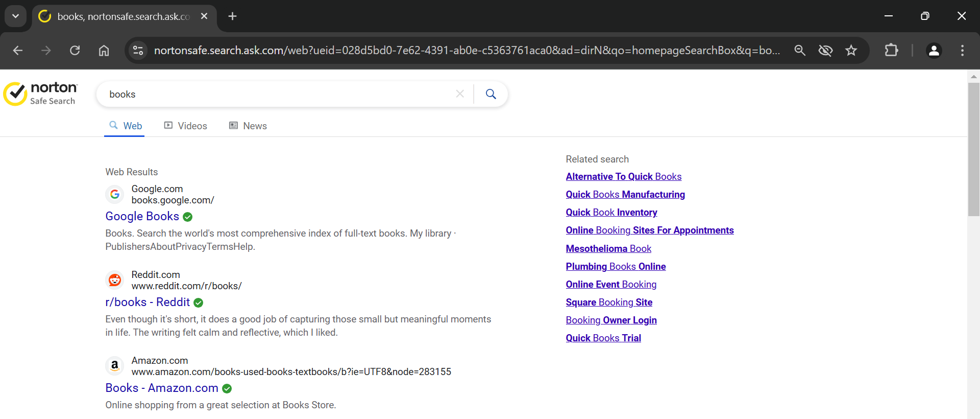Toggle third-party cookie eye icon
This screenshot has height=419, width=980.
(x=825, y=51)
